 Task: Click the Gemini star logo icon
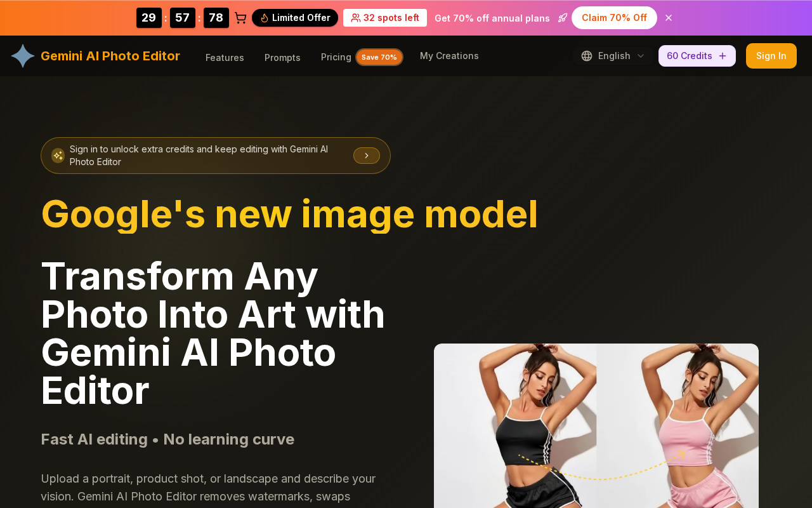point(23,56)
